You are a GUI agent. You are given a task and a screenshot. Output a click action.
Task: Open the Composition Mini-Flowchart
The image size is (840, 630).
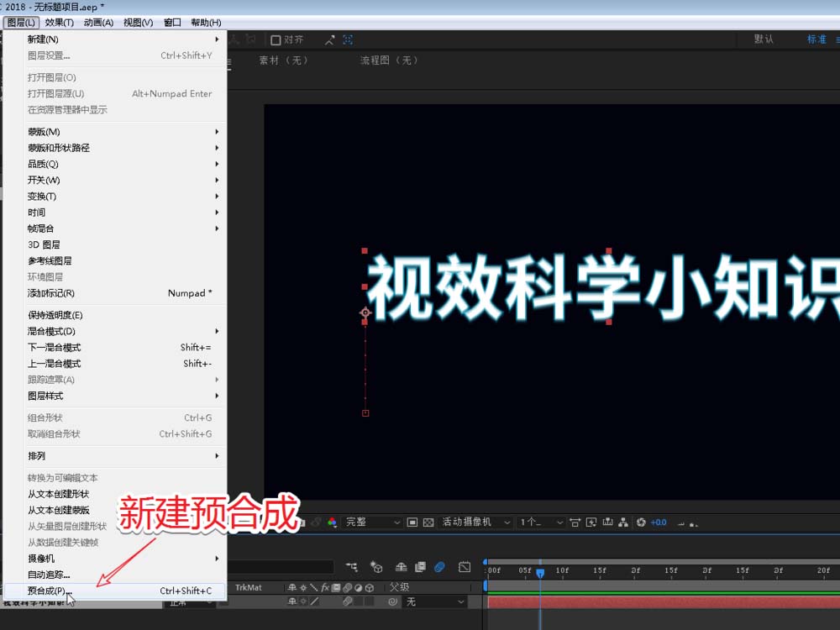[625, 522]
